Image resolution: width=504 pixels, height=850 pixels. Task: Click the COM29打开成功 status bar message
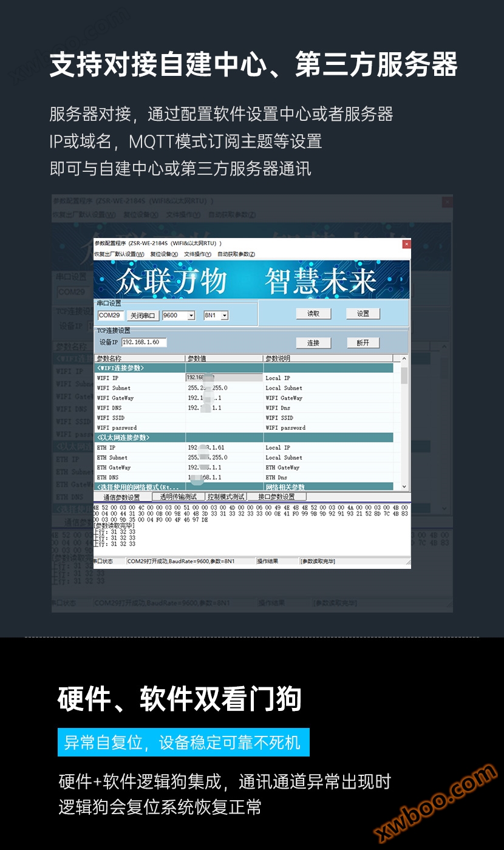181,562
